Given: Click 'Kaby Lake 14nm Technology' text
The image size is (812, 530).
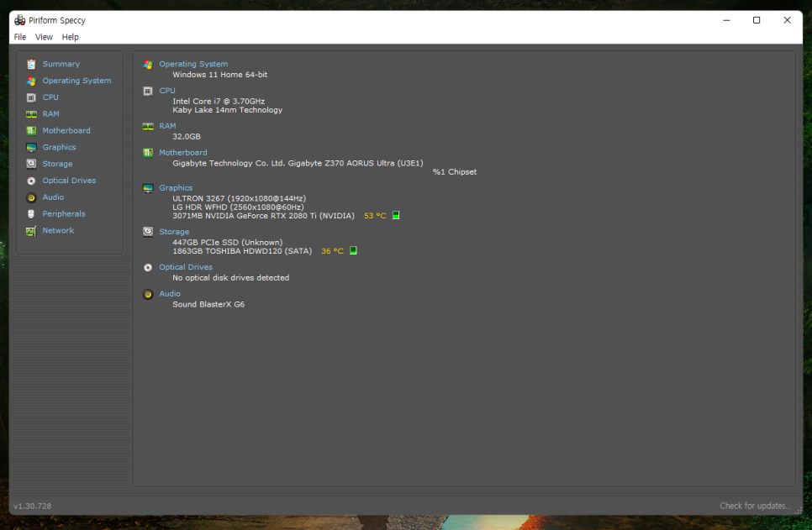Looking at the screenshot, I should [227, 110].
